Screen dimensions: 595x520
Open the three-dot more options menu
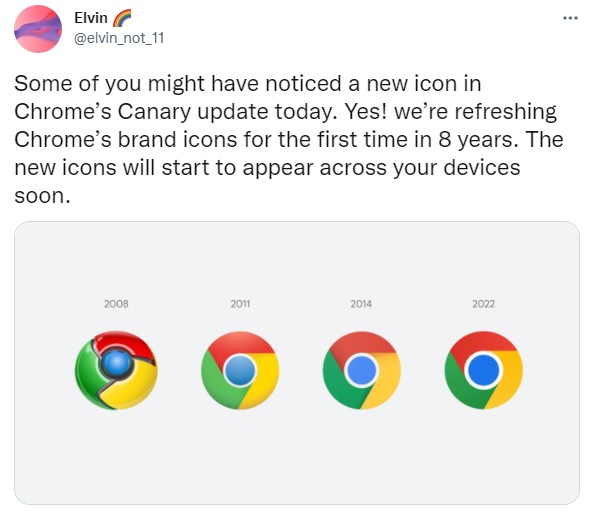click(570, 18)
